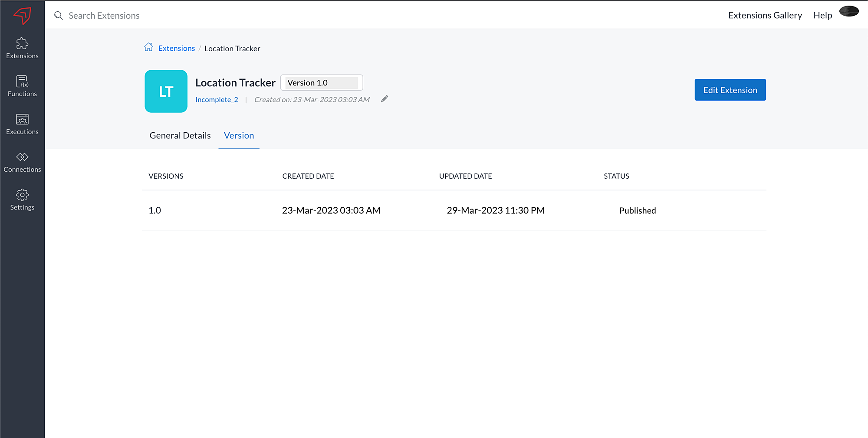Click the Created on date text
Screen dimensions: 868x438
[x=312, y=99]
